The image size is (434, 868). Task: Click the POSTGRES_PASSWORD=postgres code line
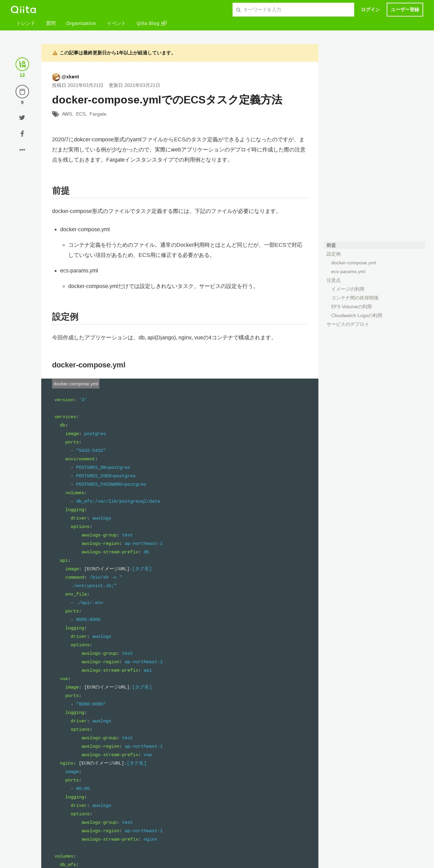[111, 484]
